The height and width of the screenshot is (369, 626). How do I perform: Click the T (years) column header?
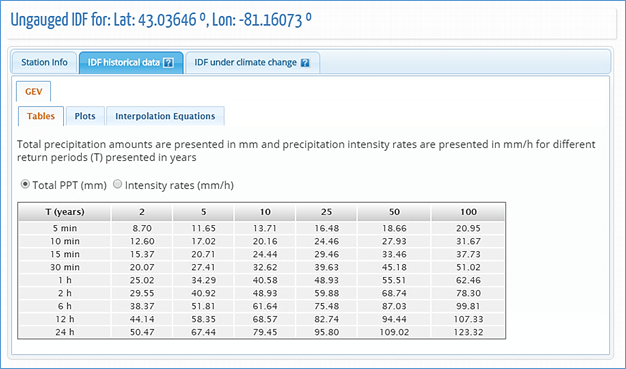click(x=65, y=212)
